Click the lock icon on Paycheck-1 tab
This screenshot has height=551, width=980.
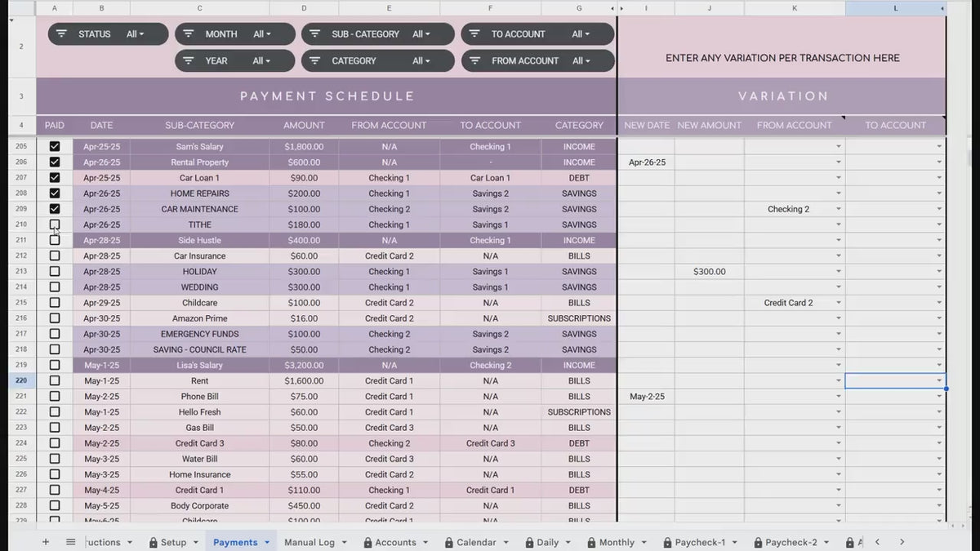click(668, 542)
